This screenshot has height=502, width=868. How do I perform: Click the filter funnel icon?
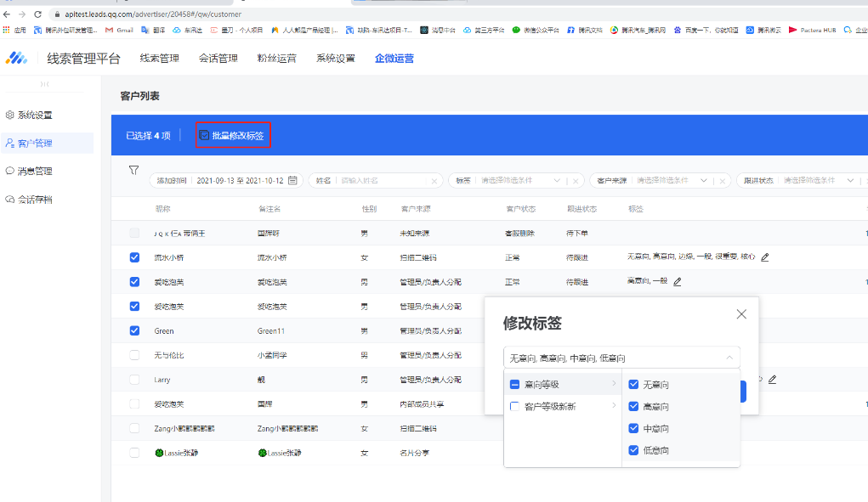click(x=133, y=171)
